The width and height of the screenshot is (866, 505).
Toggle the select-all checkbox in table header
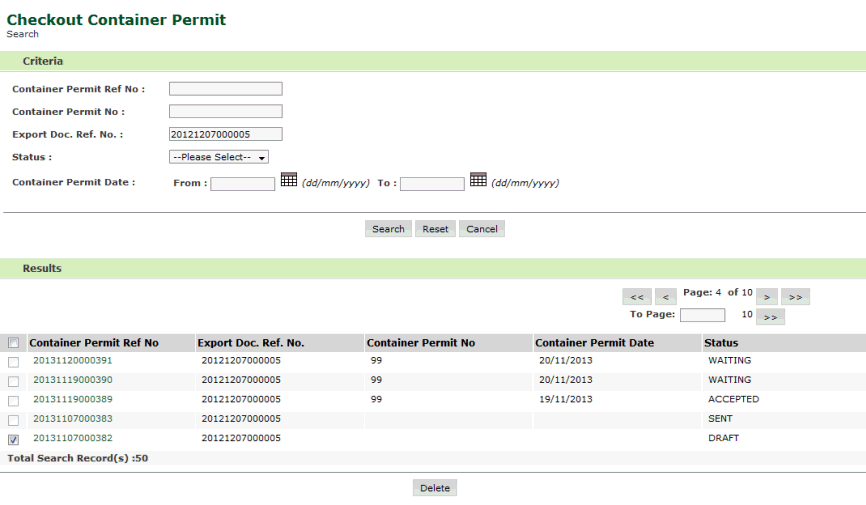14,343
